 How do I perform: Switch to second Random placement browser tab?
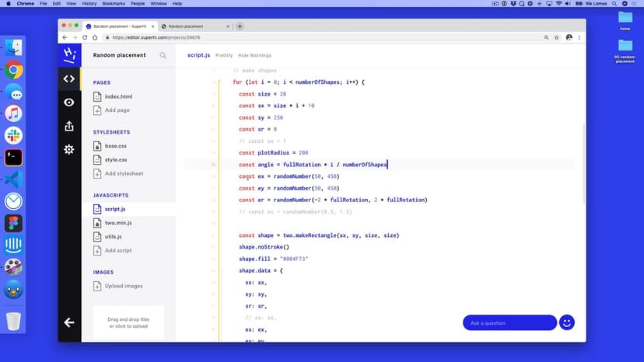(191, 26)
